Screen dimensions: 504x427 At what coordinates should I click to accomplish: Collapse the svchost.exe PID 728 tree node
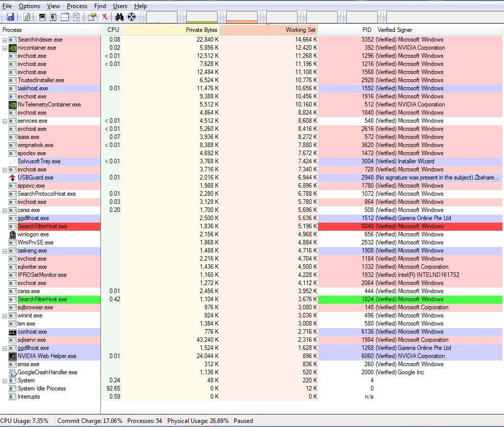click(x=5, y=169)
